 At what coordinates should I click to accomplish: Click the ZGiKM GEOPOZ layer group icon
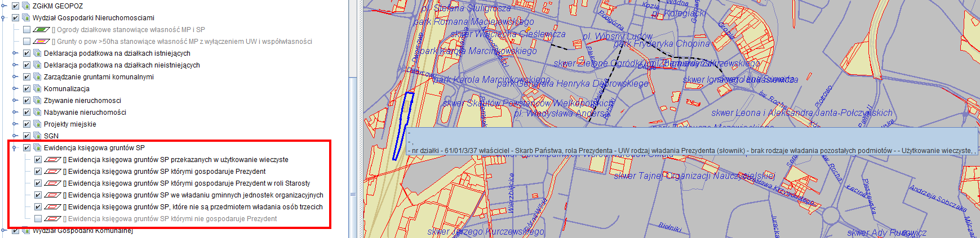pos(26,6)
